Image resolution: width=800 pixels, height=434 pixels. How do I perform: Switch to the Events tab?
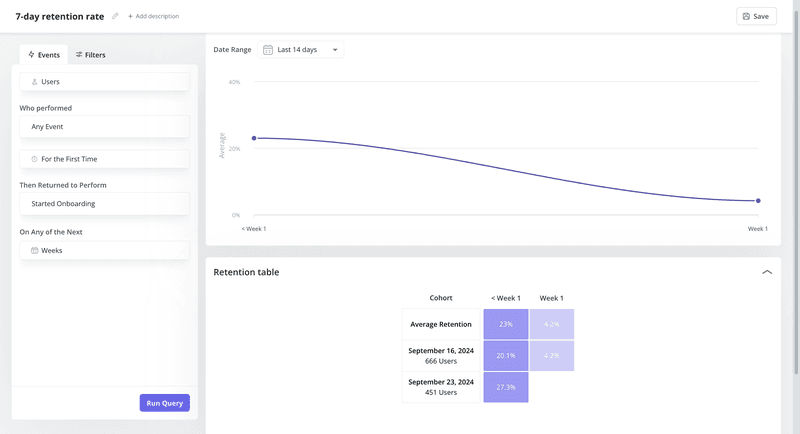point(43,55)
